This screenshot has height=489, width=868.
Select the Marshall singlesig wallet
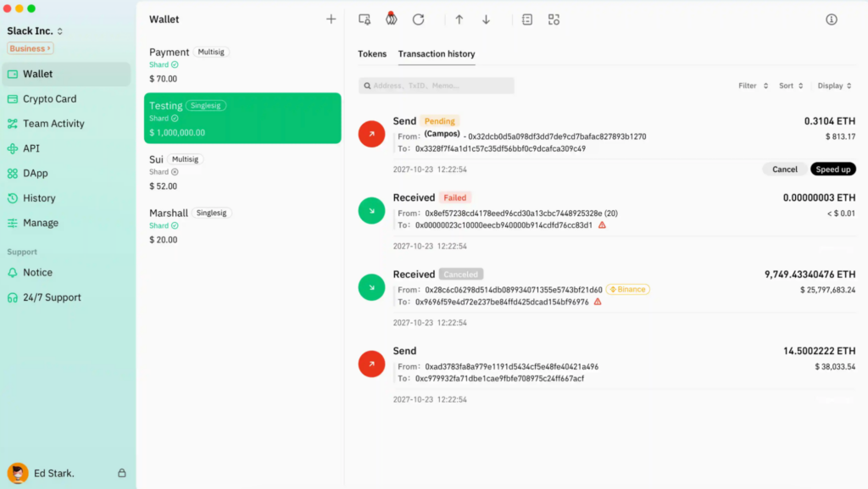pos(242,226)
